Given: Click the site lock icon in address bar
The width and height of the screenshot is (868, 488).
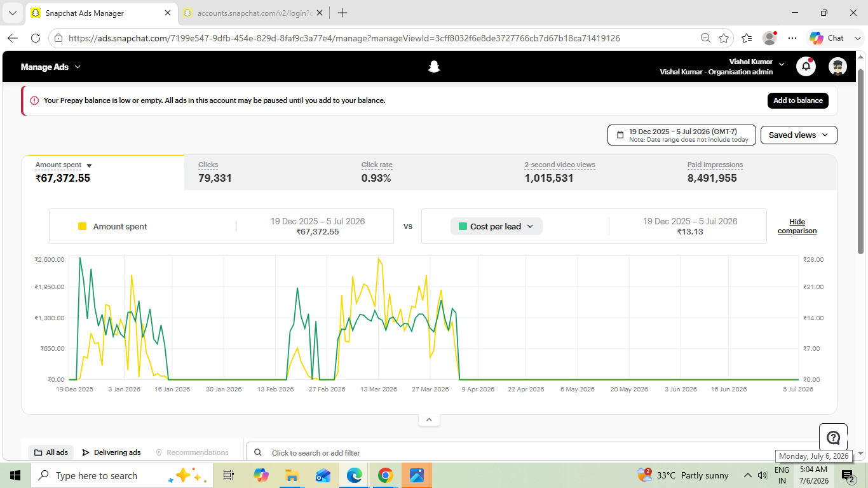Looking at the screenshot, I should (x=58, y=38).
